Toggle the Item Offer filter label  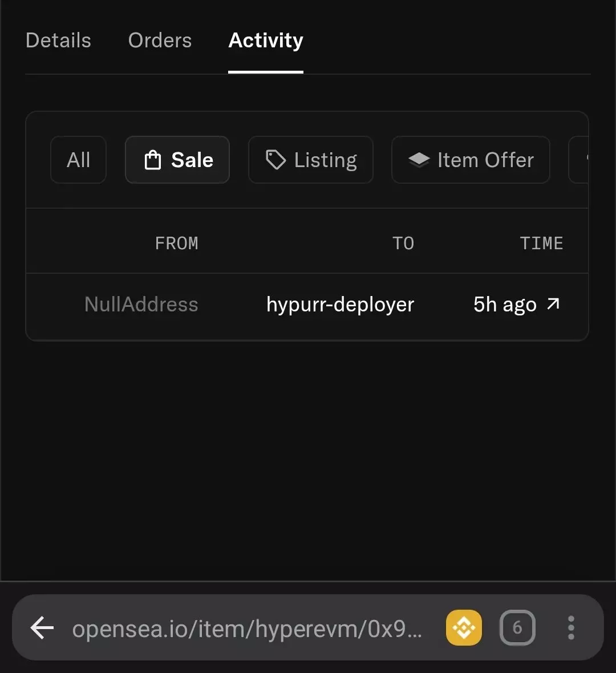tap(485, 160)
